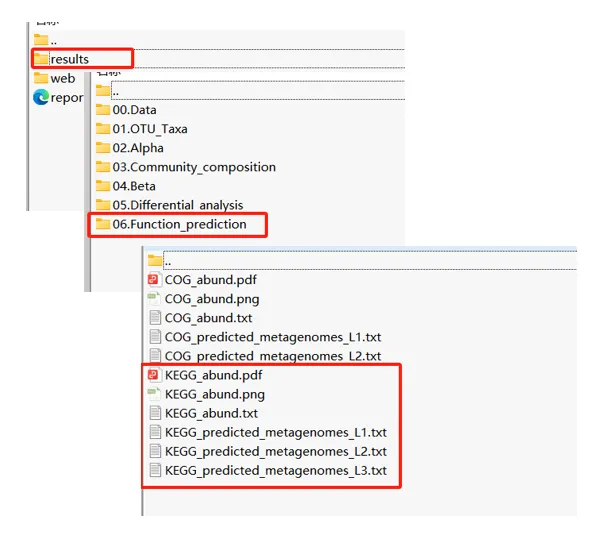Click the KEGG_abund.txt text file icon
Screen dimensions: 596x535
(x=155, y=413)
